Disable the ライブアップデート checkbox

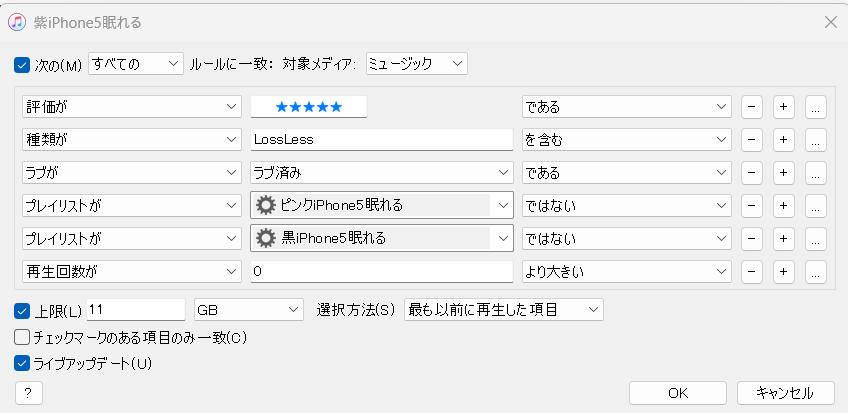tap(22, 364)
